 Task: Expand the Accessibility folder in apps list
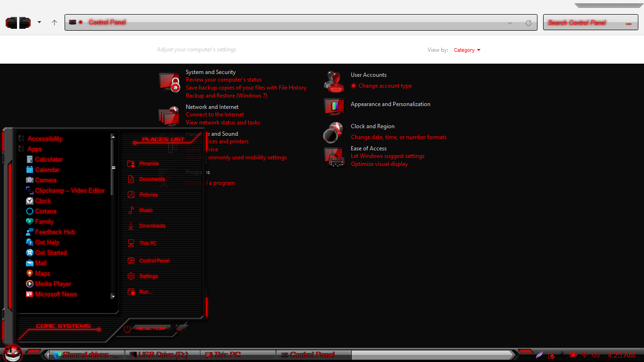click(x=41, y=139)
